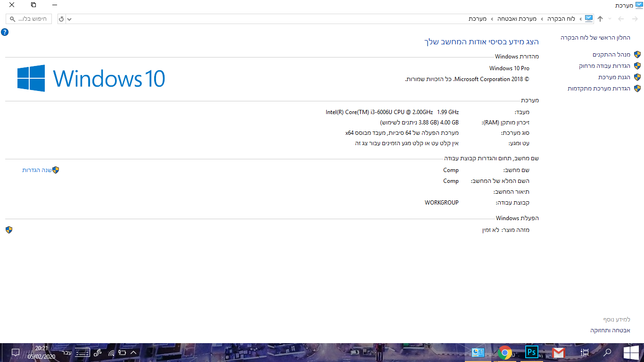Screen dimensions: 644x362
Task: Expand the chevron between 'לוח הבקרה' and 'מערכת ואבטחה'
Action: tap(542, 19)
